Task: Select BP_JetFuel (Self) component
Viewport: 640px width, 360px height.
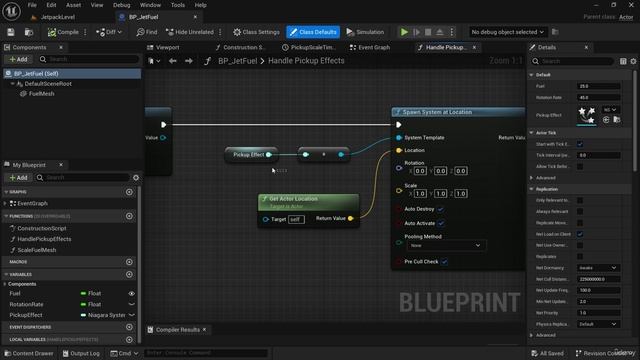Action: point(72,73)
